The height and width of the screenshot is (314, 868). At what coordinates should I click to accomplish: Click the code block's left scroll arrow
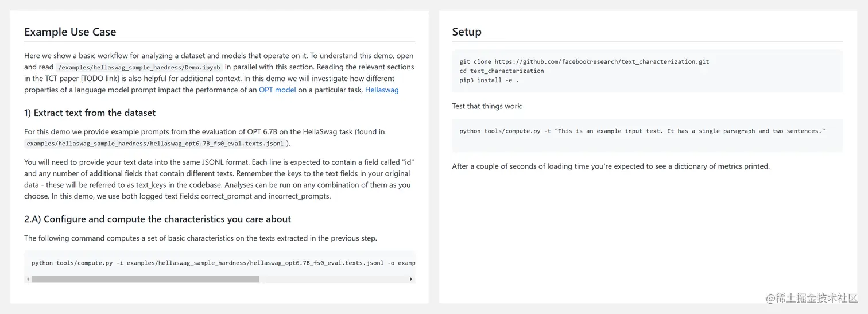[28, 279]
